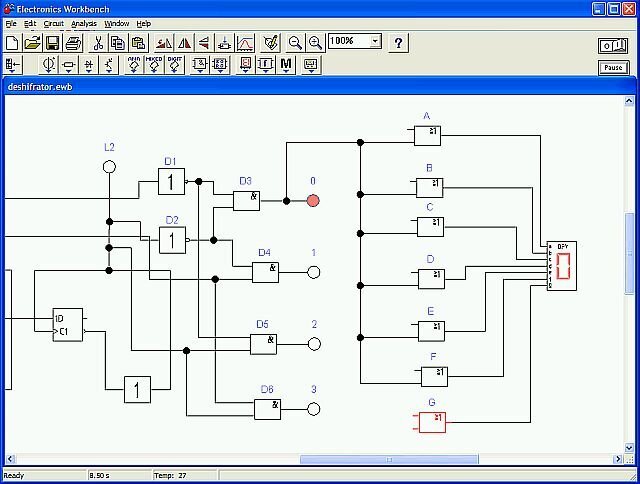This screenshot has width=640, height=484.
Task: Open the Analog ICs parts bin
Action: (134, 65)
